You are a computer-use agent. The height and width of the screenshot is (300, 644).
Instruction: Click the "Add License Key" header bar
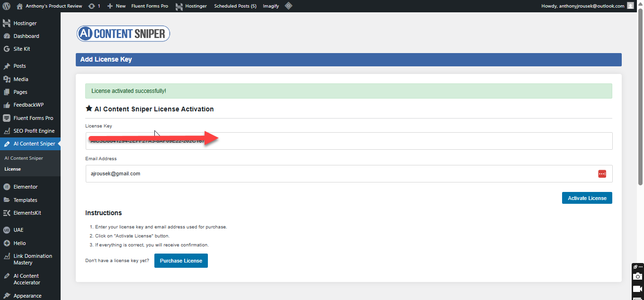tap(349, 60)
